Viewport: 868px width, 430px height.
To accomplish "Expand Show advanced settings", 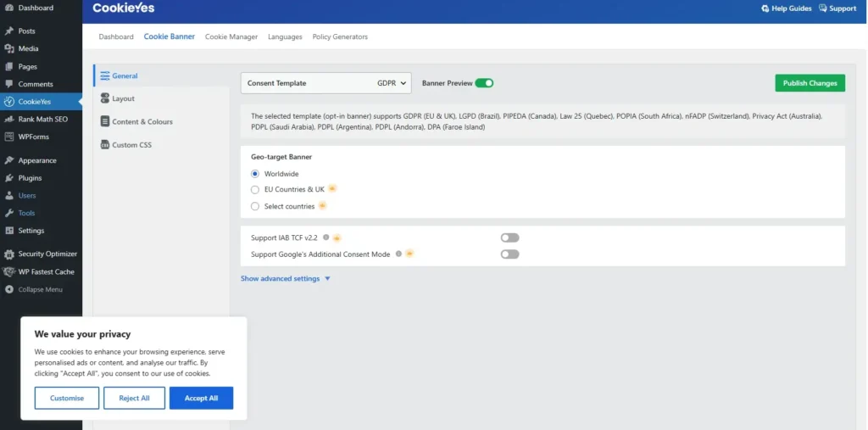I will coord(285,279).
